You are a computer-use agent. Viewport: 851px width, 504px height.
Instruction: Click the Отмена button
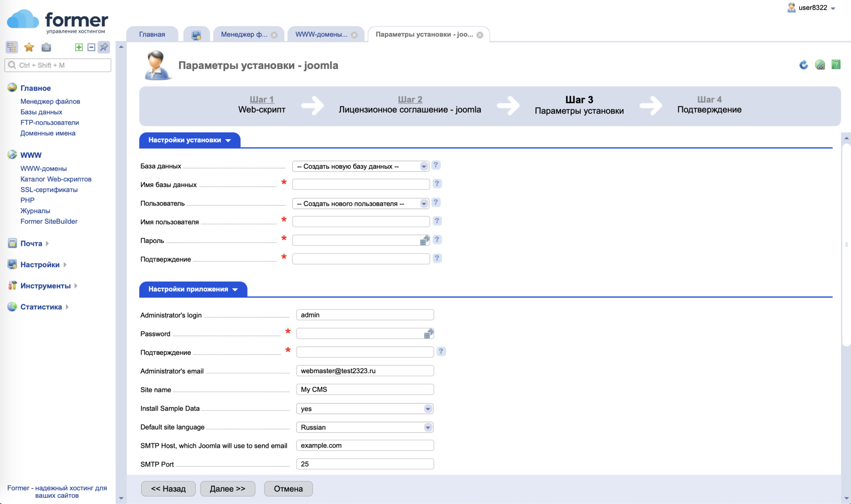pyautogui.click(x=288, y=489)
